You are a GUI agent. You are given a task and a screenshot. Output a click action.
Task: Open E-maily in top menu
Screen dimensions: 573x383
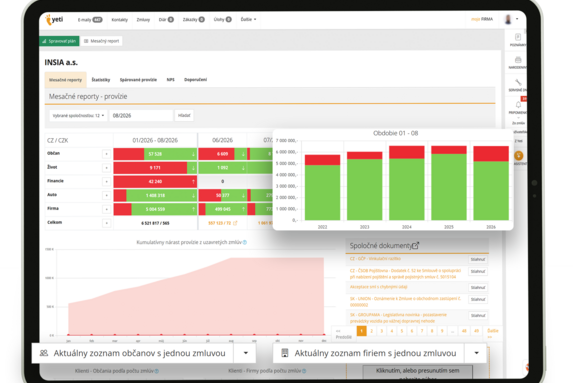point(90,20)
